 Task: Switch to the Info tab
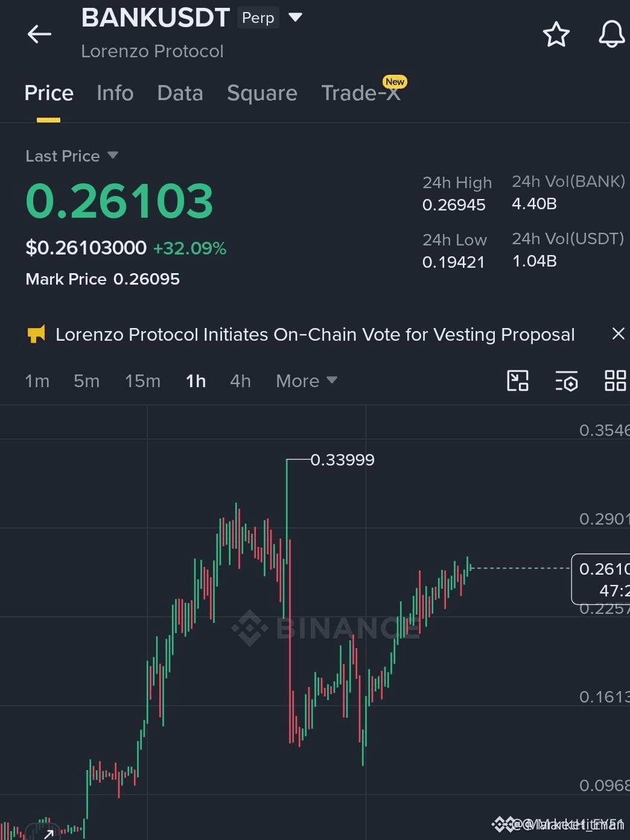115,93
